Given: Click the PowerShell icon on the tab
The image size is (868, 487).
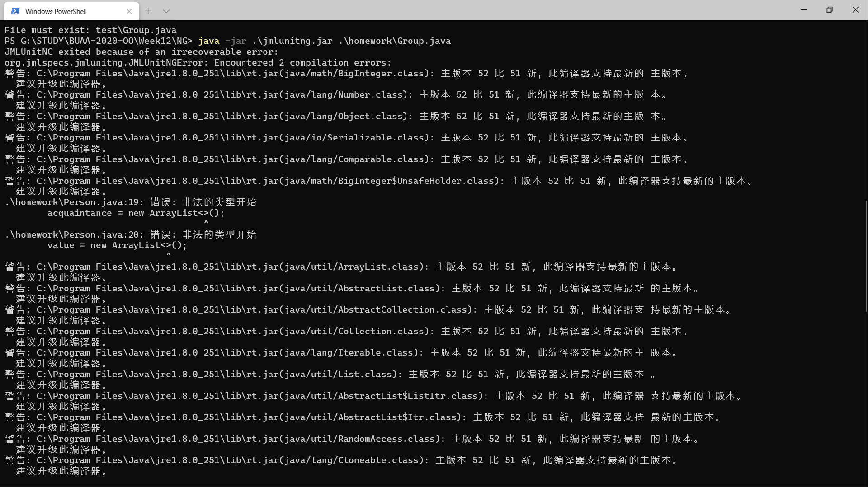Looking at the screenshot, I should pos(15,11).
